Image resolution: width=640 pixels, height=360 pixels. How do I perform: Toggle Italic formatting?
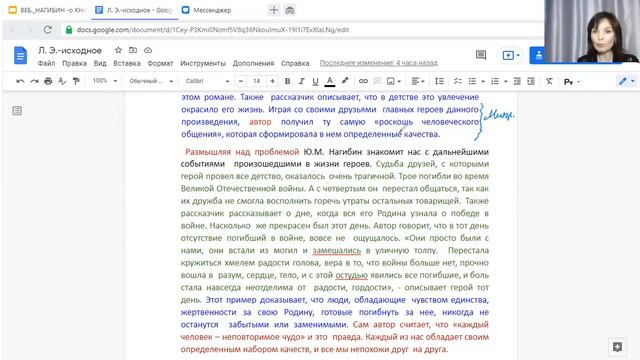301,81
